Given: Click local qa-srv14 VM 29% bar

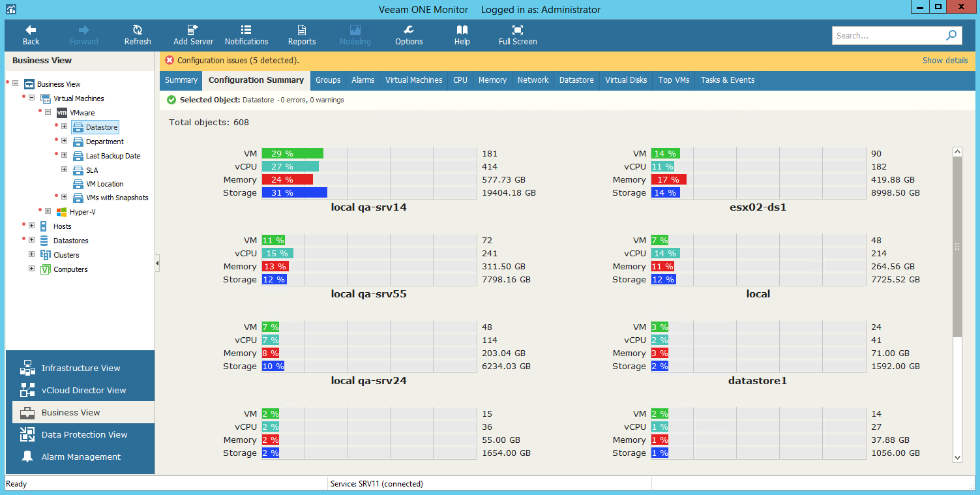Looking at the screenshot, I should coord(293,154).
